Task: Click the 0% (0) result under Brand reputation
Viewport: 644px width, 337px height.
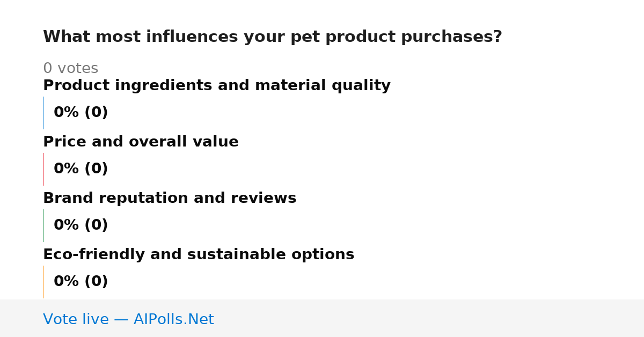Action: 81,225
